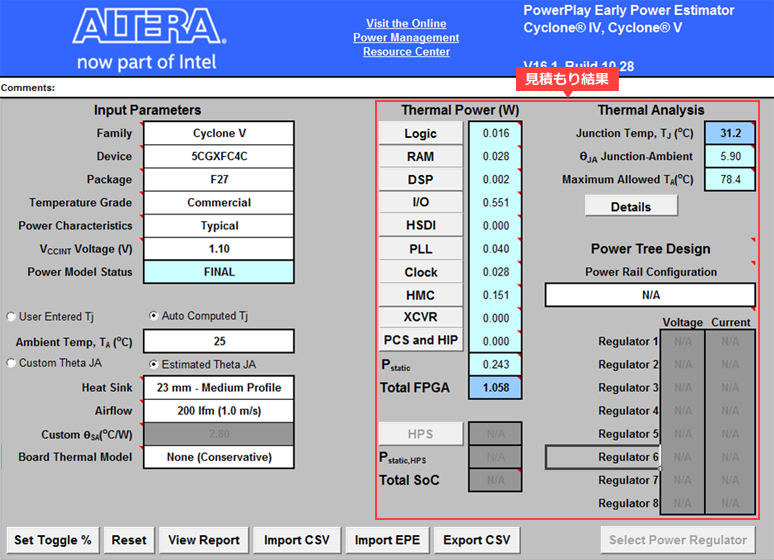This screenshot has height=560, width=774.
Task: Open the PLL power section
Action: 421,249
